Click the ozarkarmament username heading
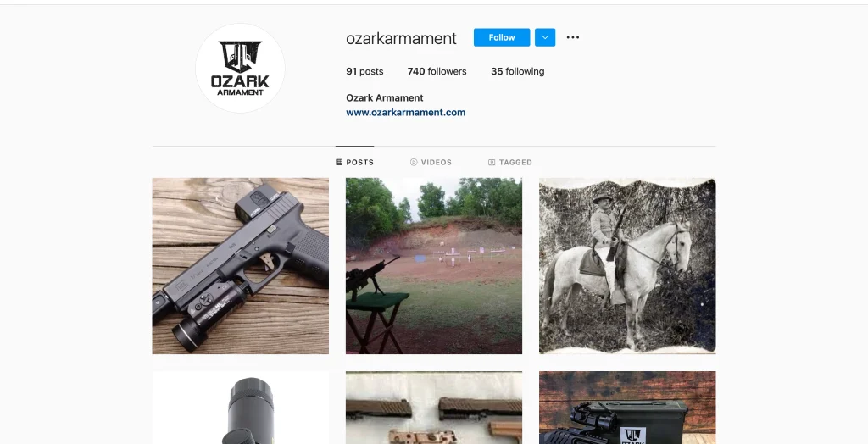The height and width of the screenshot is (444, 868). (x=401, y=38)
